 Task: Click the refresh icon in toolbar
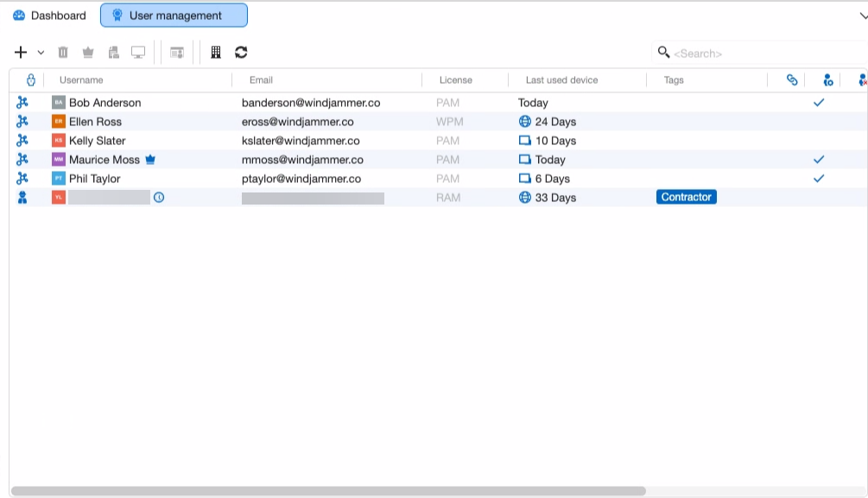pyautogui.click(x=241, y=52)
